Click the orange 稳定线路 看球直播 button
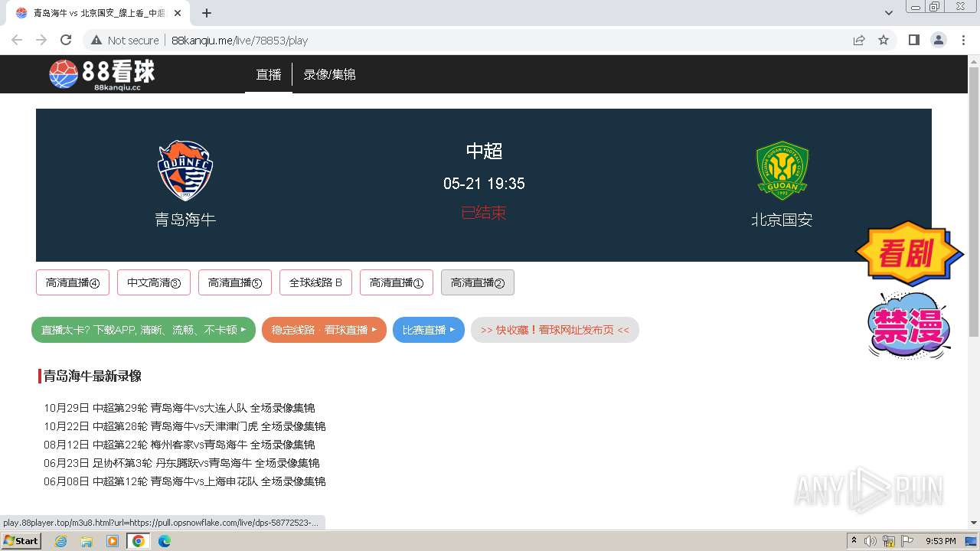This screenshot has width=980, height=551. pos(324,330)
